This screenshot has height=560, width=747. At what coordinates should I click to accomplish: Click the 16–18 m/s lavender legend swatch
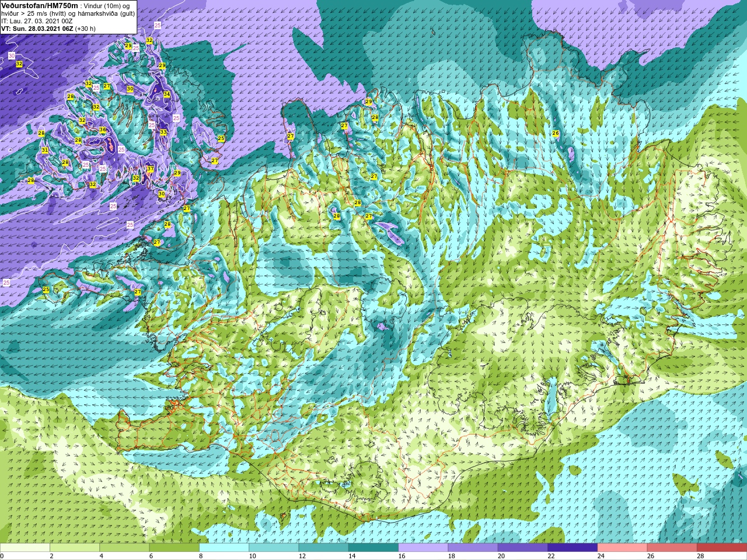[x=423, y=548]
